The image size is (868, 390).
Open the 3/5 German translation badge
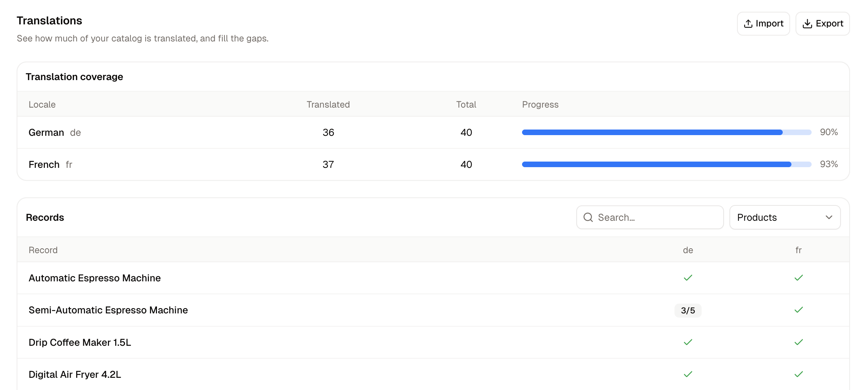(688, 310)
